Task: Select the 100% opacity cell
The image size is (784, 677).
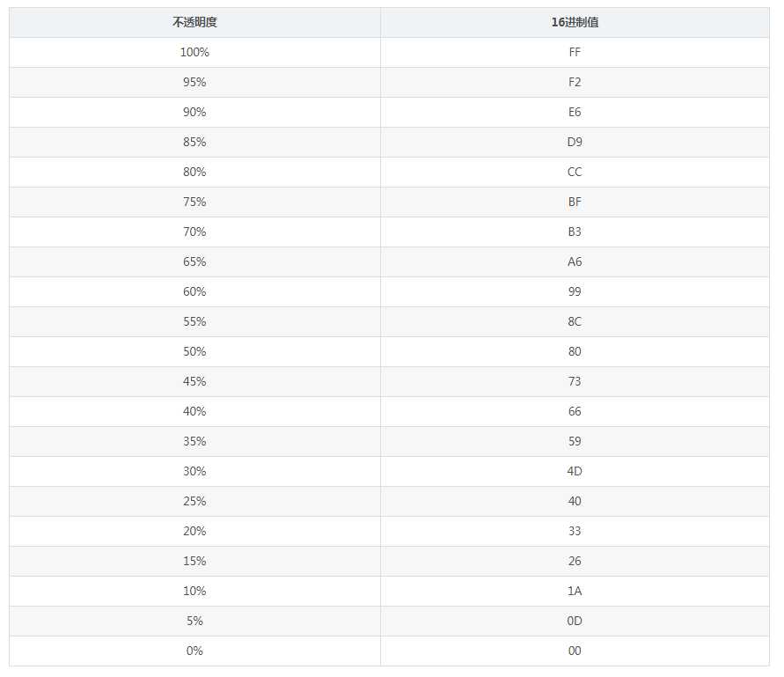Action: pos(194,53)
